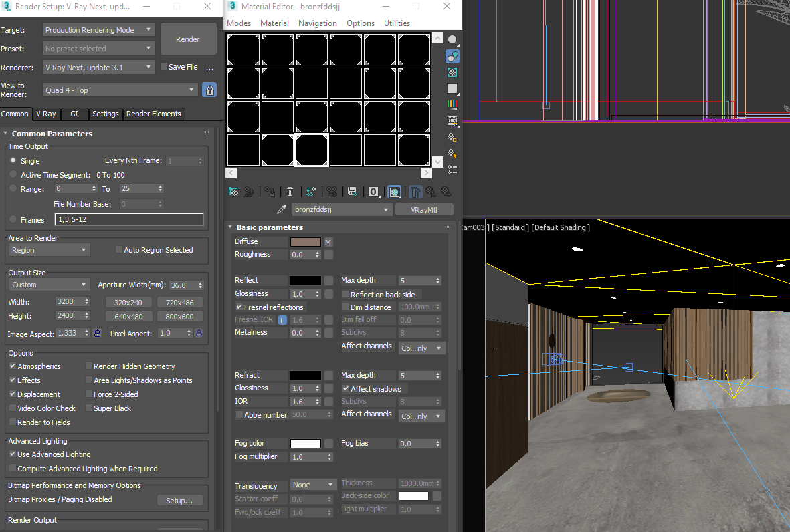Click the Get Material icon
This screenshot has height=532, width=790.
tap(233, 192)
